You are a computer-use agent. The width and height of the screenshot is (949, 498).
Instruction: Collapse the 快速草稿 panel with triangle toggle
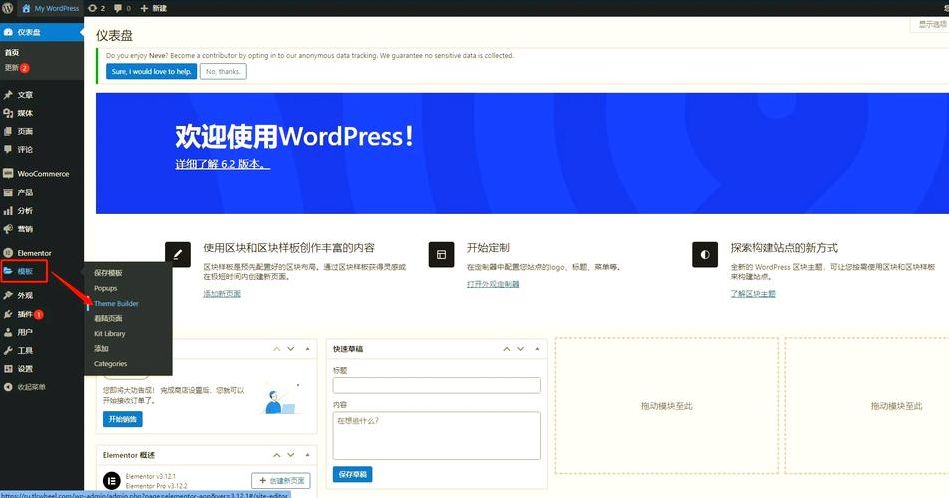pos(537,349)
